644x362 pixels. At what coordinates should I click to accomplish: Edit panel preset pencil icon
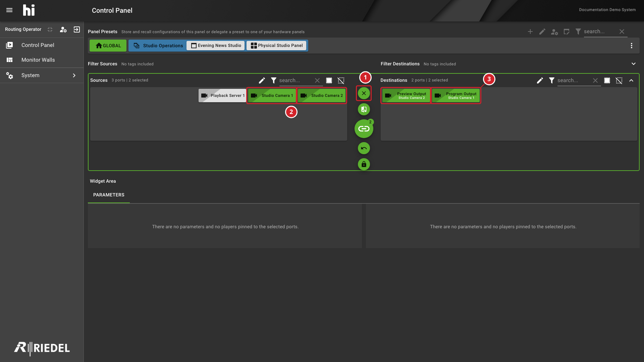(542, 32)
